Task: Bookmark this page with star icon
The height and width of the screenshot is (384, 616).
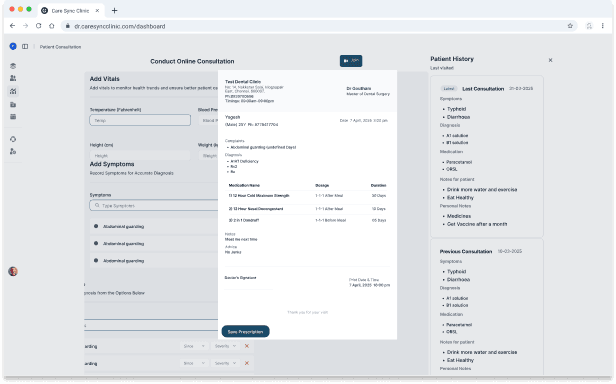Action: [570, 26]
